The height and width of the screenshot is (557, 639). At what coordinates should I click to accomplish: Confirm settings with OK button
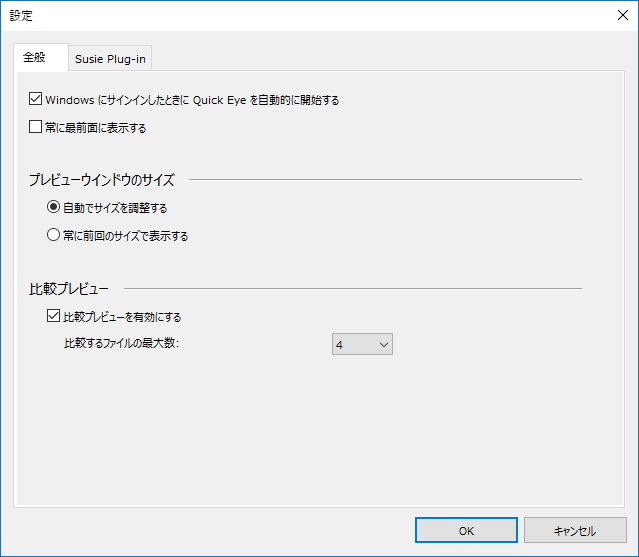[x=466, y=530]
